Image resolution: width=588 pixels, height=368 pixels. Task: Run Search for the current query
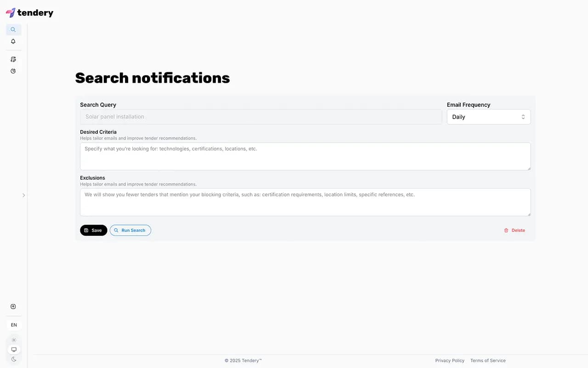130,230
